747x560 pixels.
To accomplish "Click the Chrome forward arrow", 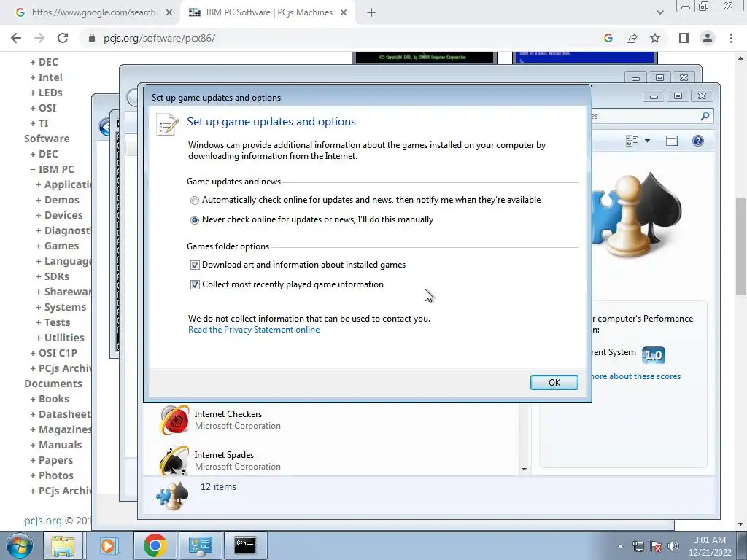I will tap(39, 38).
